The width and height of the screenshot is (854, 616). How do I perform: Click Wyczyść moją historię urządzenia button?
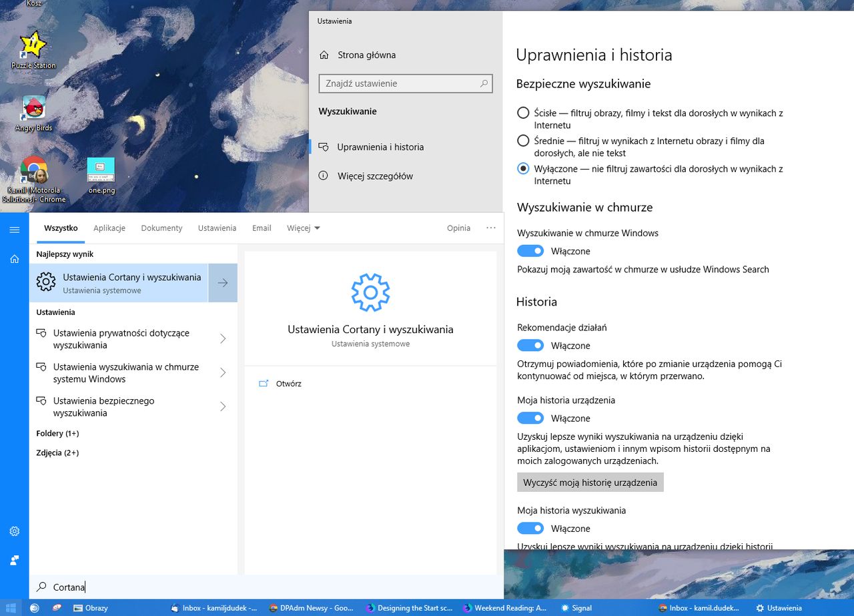[x=590, y=483]
